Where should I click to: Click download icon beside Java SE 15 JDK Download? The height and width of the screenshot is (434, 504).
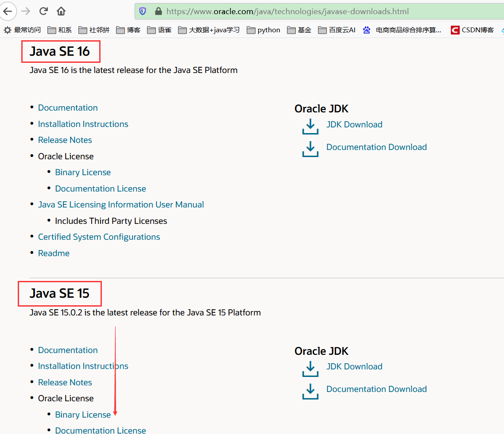(x=310, y=369)
